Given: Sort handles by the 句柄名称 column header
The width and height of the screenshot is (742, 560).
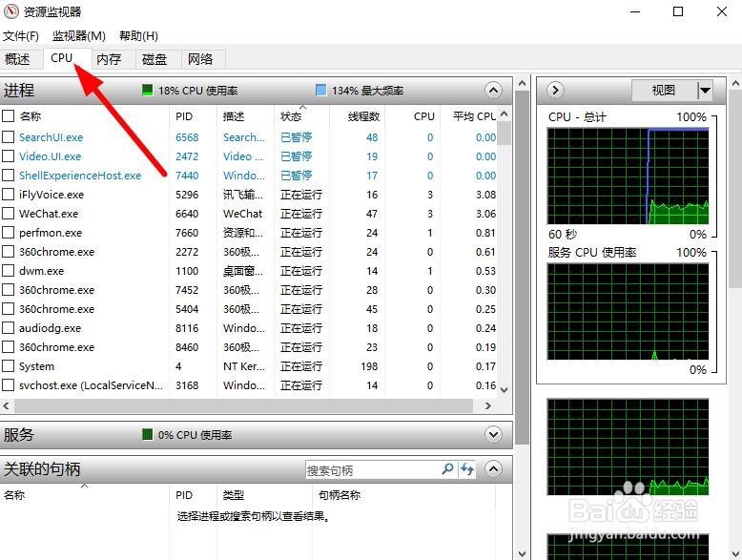Looking at the screenshot, I should [403, 495].
